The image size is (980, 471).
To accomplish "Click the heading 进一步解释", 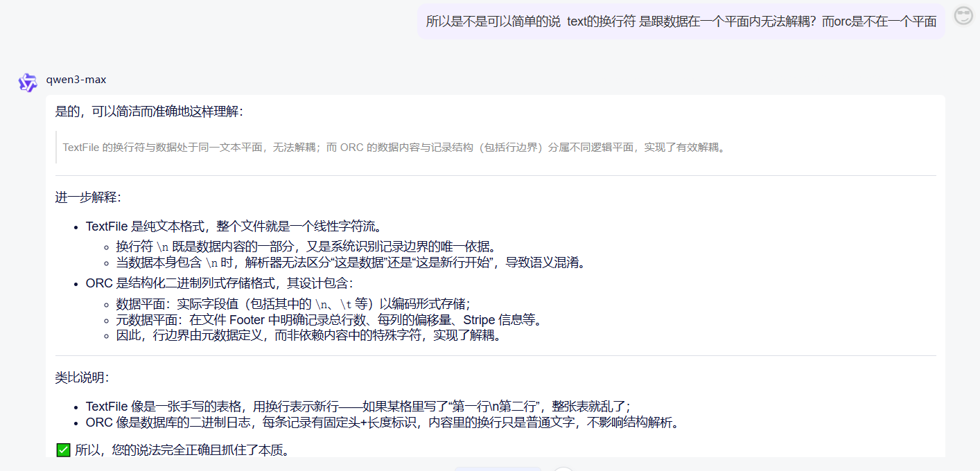I will (88, 197).
